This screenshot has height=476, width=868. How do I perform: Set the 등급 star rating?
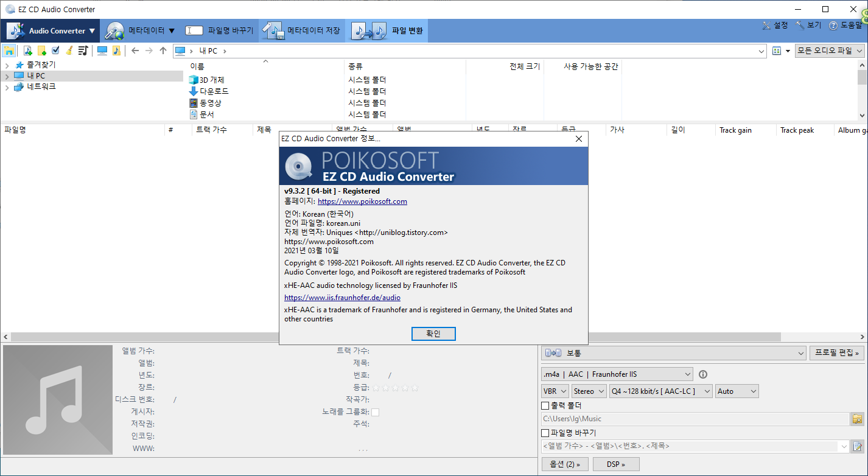coord(396,388)
